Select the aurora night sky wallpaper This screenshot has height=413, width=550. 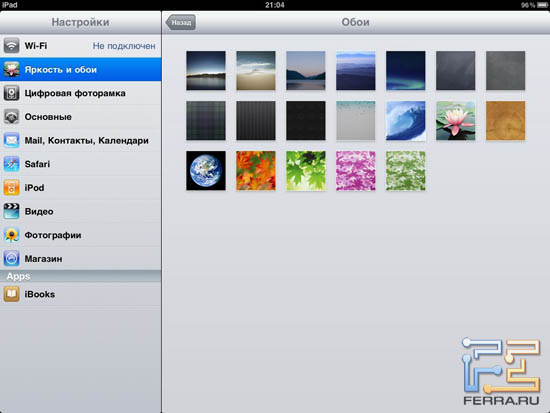(x=405, y=71)
